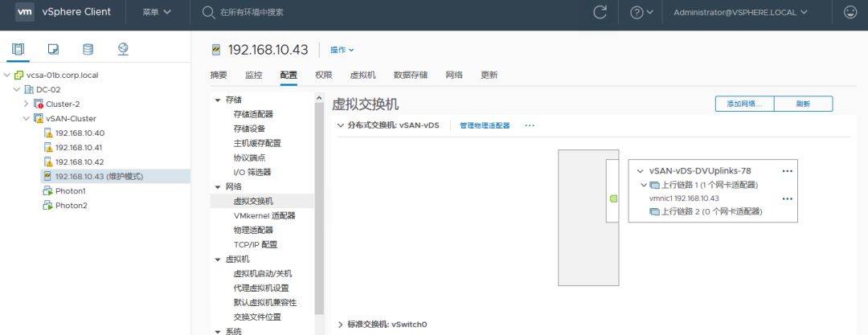
Task: Select host 192.168.10.41 in tree
Action: click(x=79, y=148)
